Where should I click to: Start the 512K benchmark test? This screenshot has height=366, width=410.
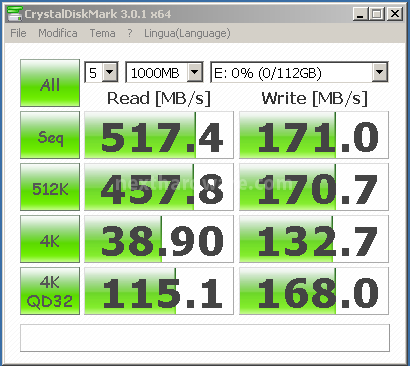pos(50,187)
